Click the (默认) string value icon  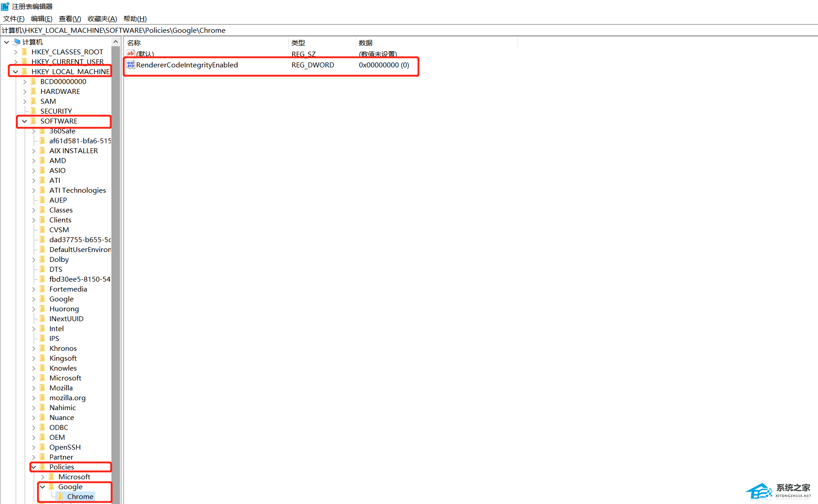[131, 53]
